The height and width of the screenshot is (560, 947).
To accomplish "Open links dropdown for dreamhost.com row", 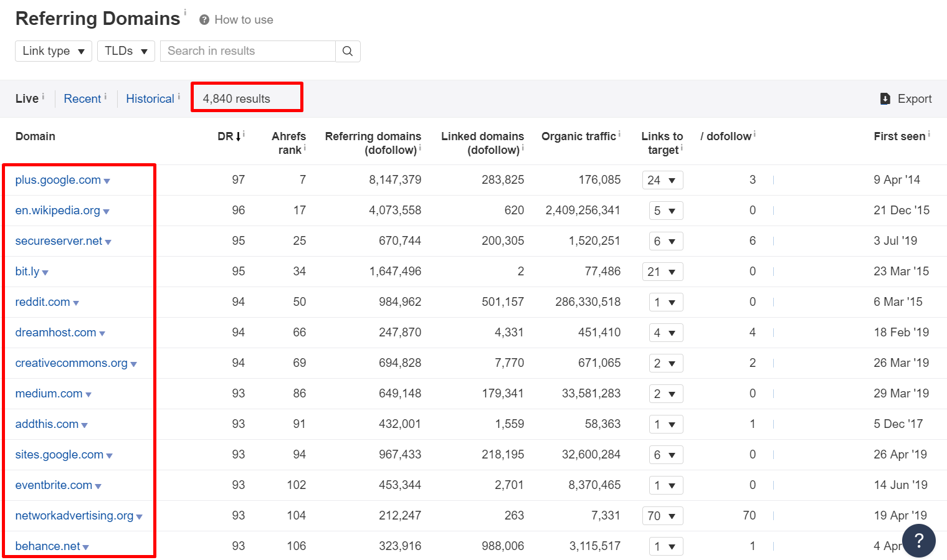I will pyautogui.click(x=666, y=333).
